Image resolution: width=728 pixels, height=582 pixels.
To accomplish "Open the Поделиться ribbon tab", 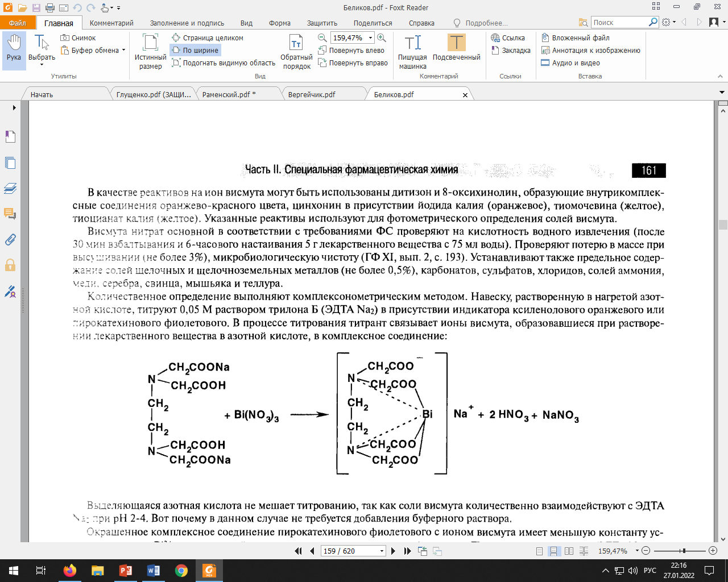I will [x=373, y=23].
